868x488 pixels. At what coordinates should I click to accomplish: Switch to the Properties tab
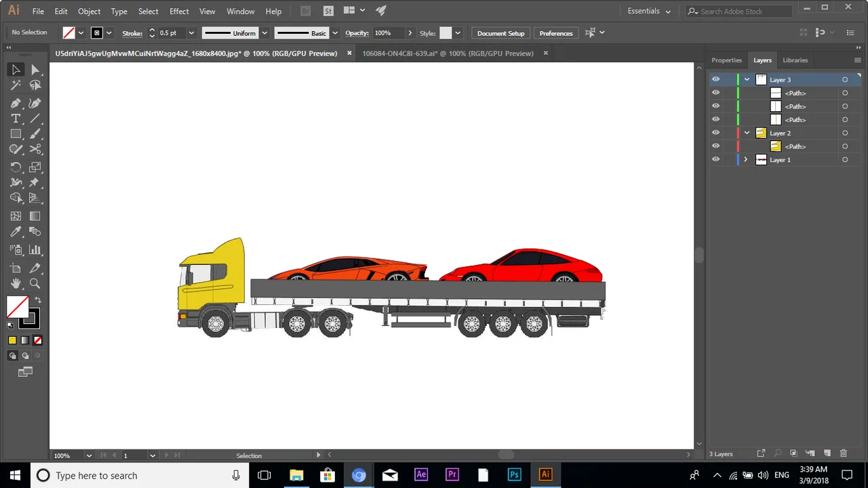(x=726, y=60)
